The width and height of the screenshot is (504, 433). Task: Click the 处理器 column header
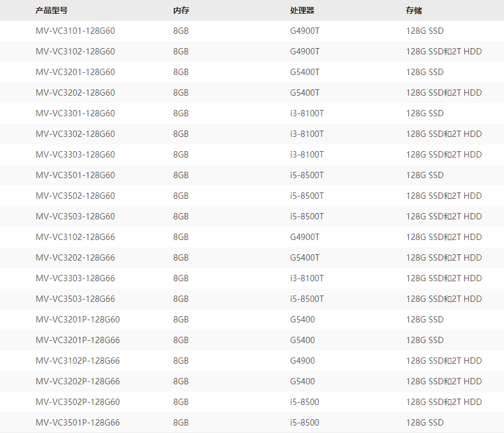pos(302,10)
